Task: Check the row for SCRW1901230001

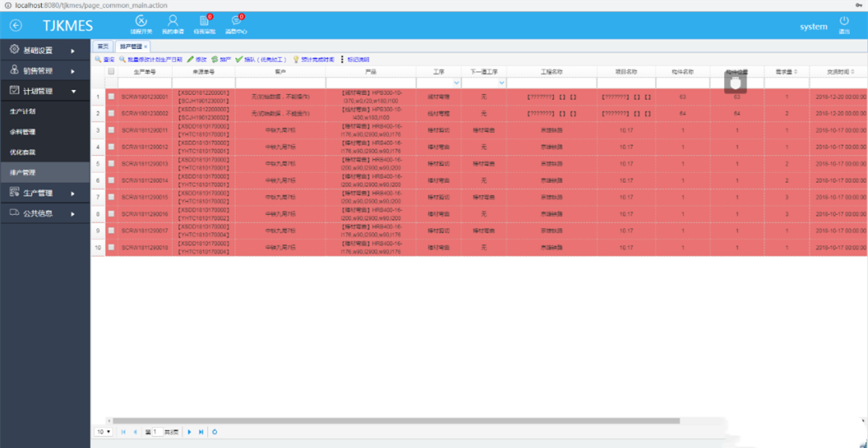Action: [x=111, y=97]
